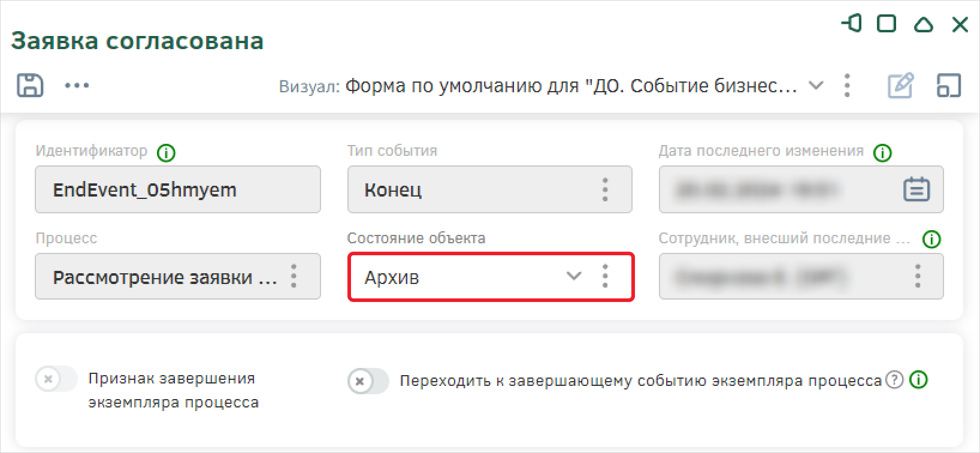Open the three-dot toolbar menu beside save
This screenshot has height=453, width=980.
click(x=77, y=86)
